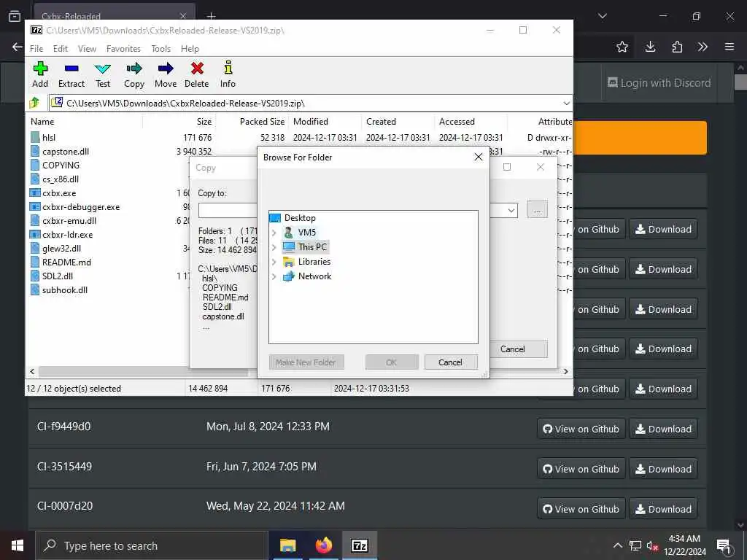The image size is (747, 560).
Task: Expand VM5 node in folder tree
Action: pos(274,233)
